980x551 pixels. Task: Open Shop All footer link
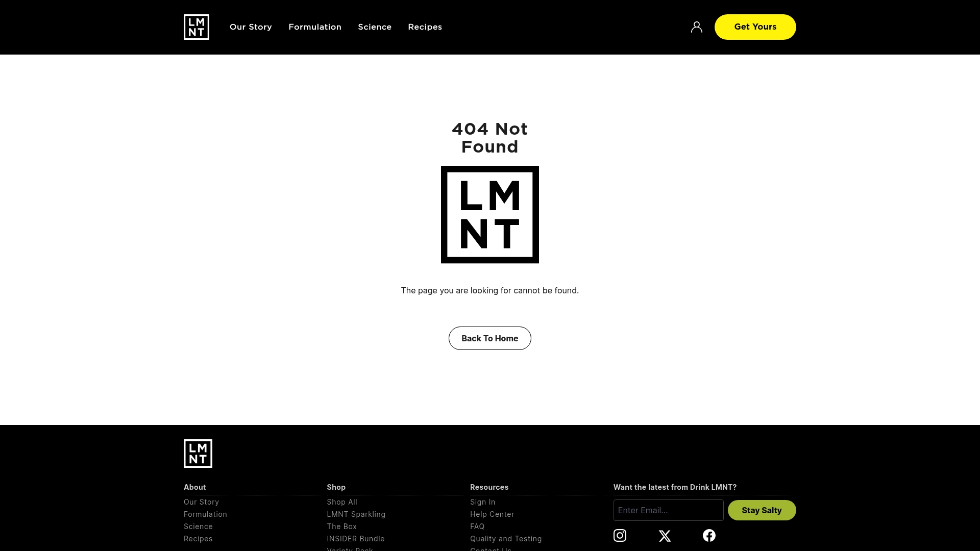pyautogui.click(x=342, y=502)
